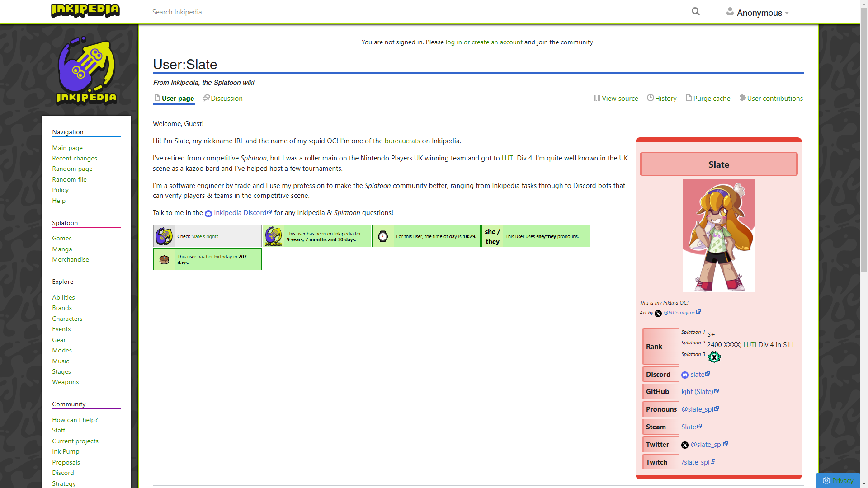
Task: Open Ink Pump under Community
Action: 66,451
